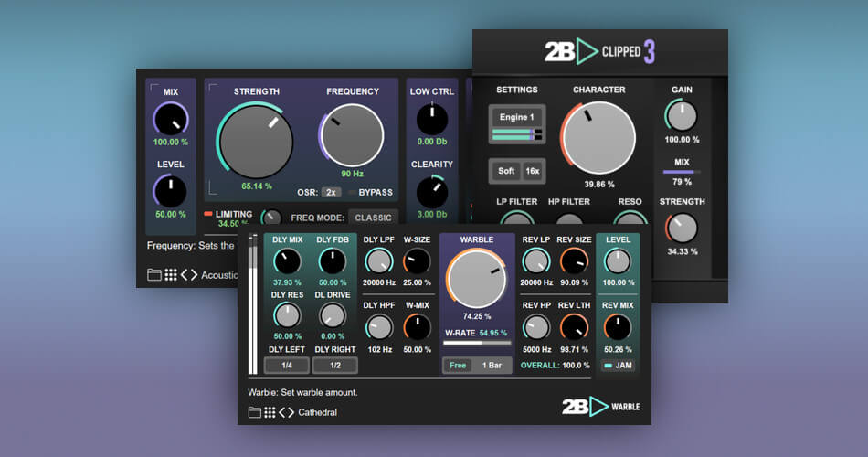Click the REV HP knob
Viewport: 868px width, 457px height.
click(x=536, y=327)
